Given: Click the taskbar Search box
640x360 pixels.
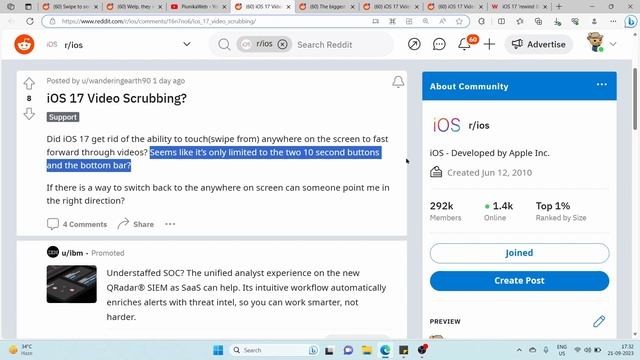Looking at the screenshot, I should (x=275, y=350).
